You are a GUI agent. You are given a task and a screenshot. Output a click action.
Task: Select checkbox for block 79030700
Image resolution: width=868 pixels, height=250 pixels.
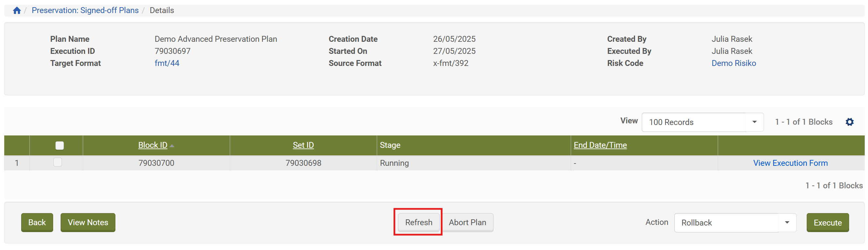click(58, 162)
